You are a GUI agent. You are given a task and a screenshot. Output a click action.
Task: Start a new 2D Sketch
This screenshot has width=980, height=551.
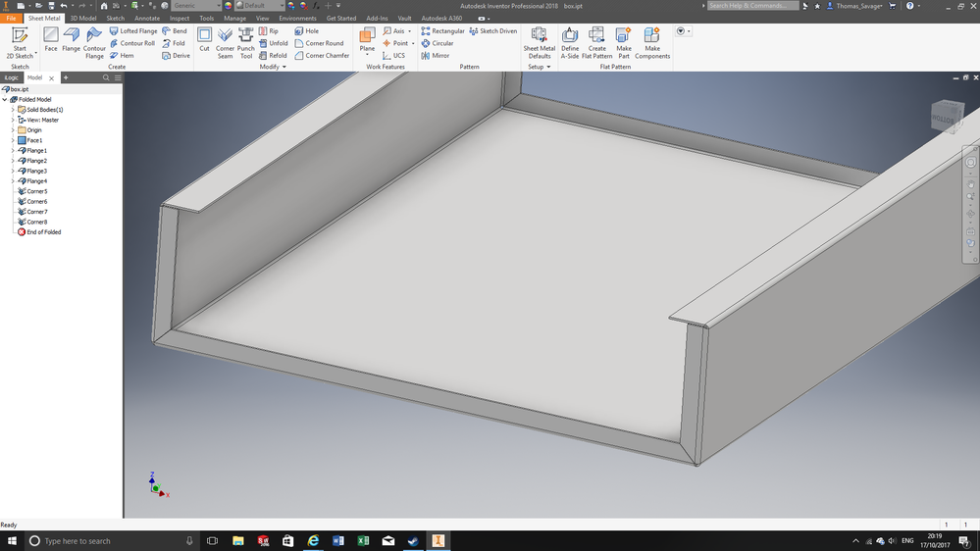click(x=20, y=43)
